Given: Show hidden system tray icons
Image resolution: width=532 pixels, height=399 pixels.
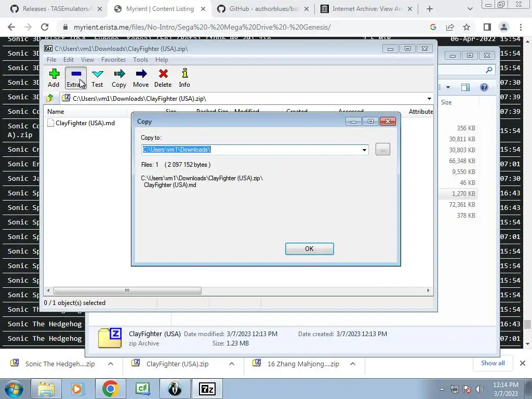Looking at the screenshot, I should click(442, 389).
